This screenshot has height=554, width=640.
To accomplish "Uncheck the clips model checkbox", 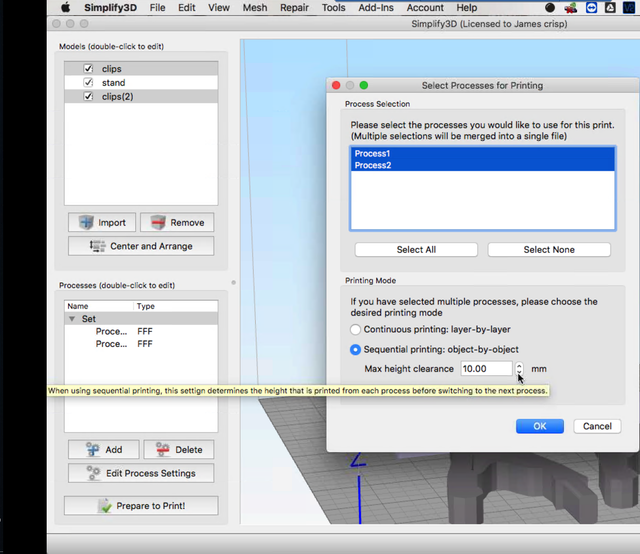I will pyautogui.click(x=88, y=68).
